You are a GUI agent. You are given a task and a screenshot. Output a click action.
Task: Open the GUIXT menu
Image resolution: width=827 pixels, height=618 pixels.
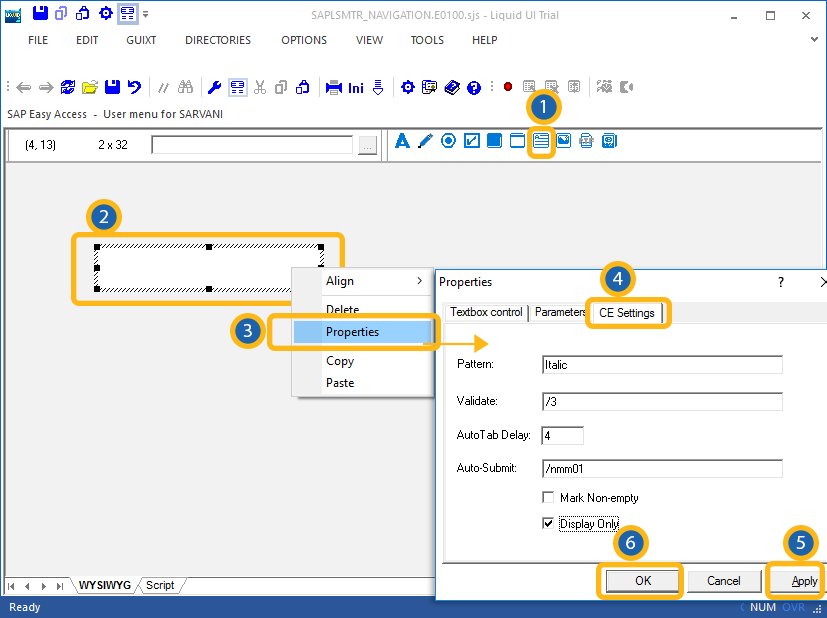point(140,40)
